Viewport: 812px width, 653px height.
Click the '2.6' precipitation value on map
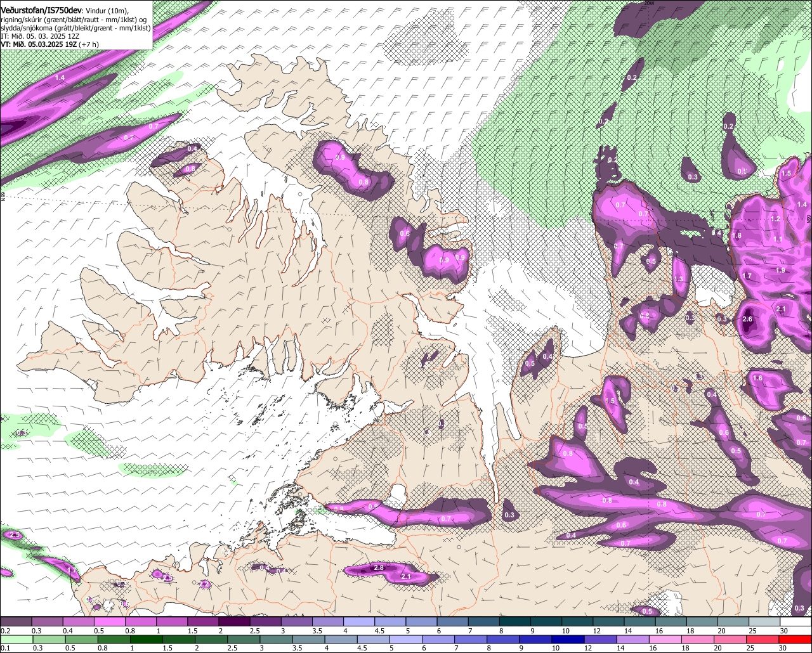747,320
